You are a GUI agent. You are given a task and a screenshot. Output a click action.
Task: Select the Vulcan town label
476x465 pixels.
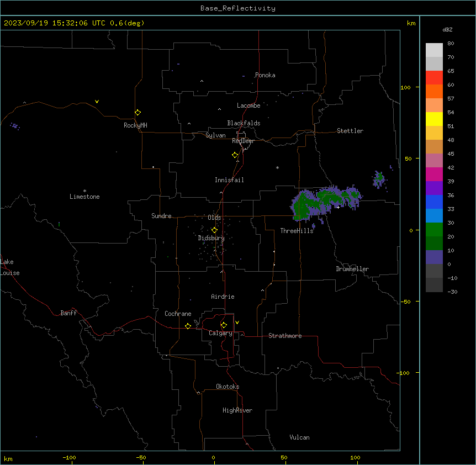(x=299, y=437)
